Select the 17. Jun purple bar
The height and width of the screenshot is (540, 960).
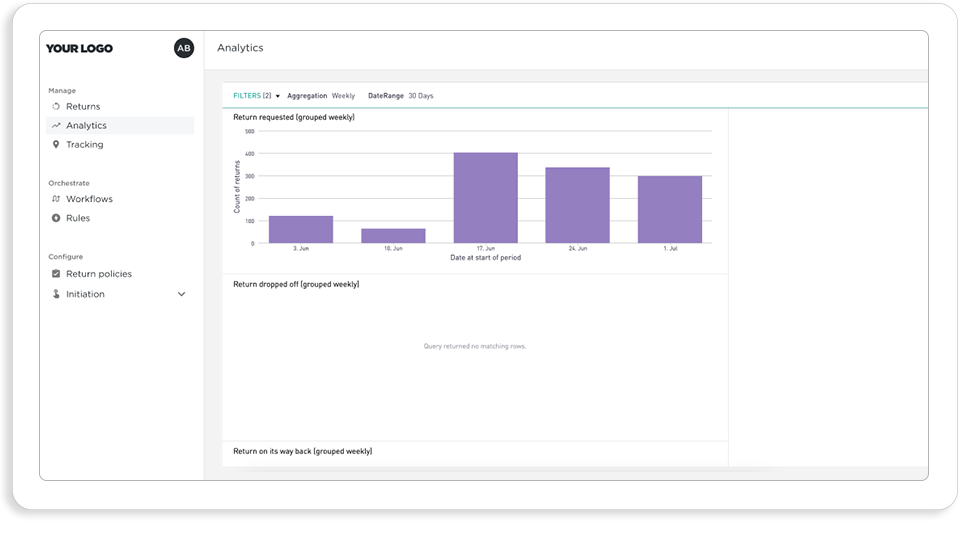[x=486, y=198]
